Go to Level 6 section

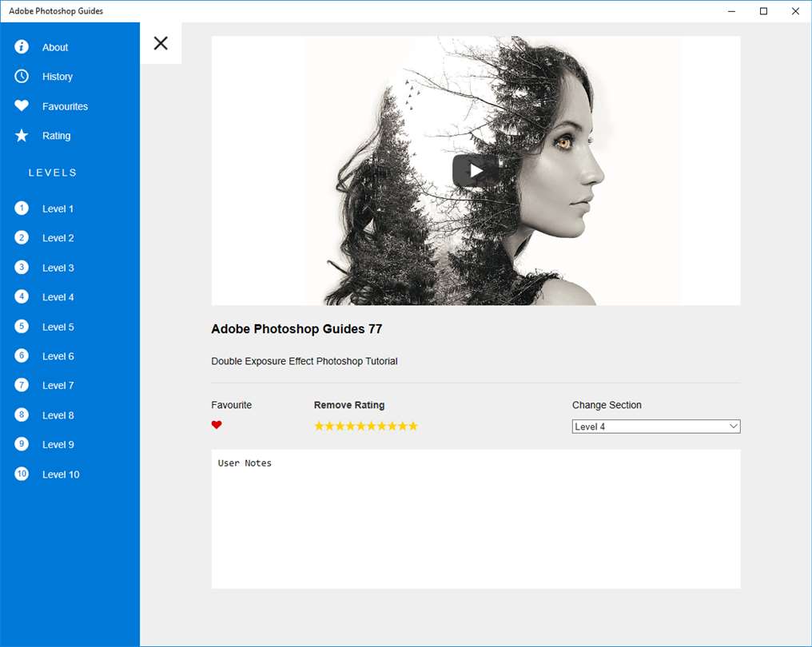point(58,356)
